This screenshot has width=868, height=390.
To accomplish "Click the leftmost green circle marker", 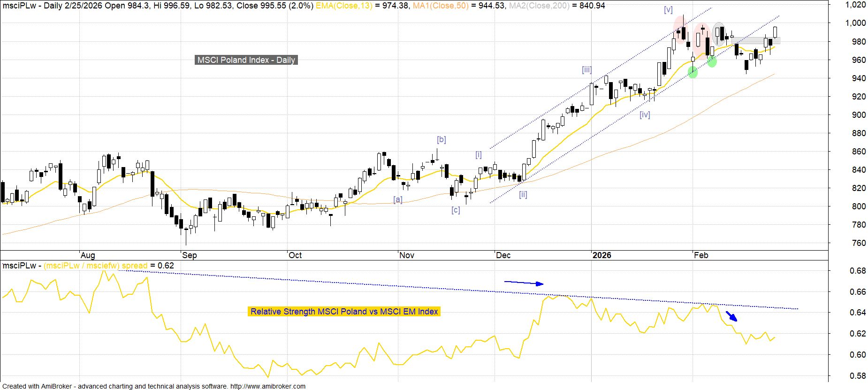I will (x=693, y=72).
